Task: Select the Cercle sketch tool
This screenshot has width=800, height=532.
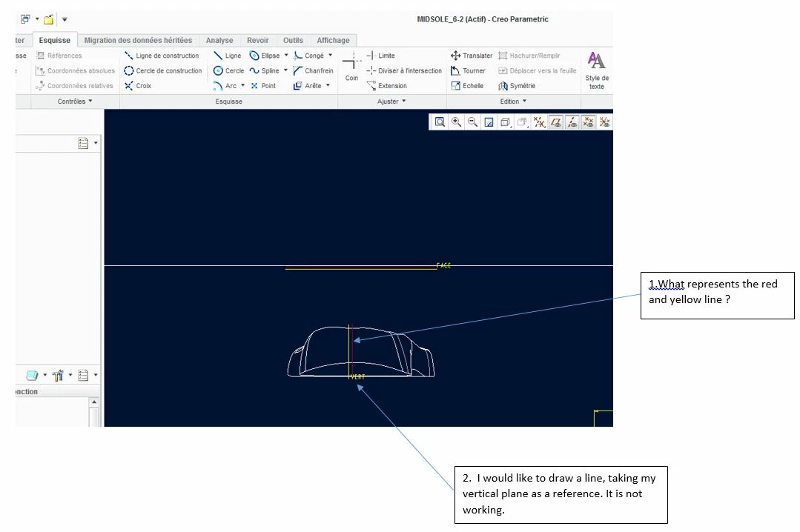Action: 228,71
